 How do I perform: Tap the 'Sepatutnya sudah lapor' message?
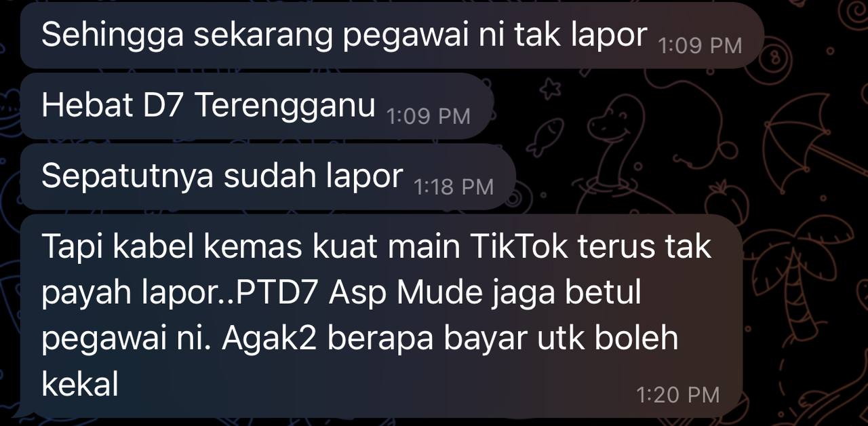[268, 176]
